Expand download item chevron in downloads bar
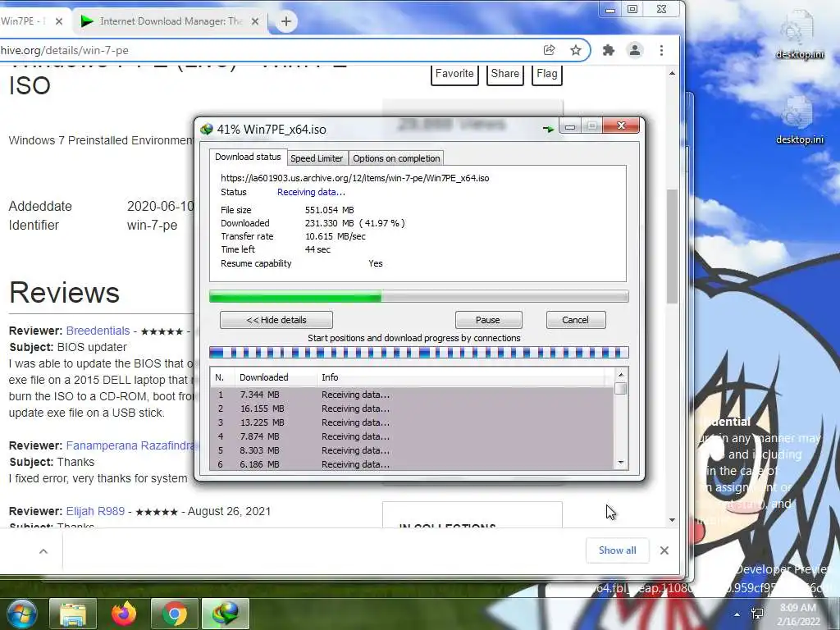The width and height of the screenshot is (840, 630). pos(43,551)
